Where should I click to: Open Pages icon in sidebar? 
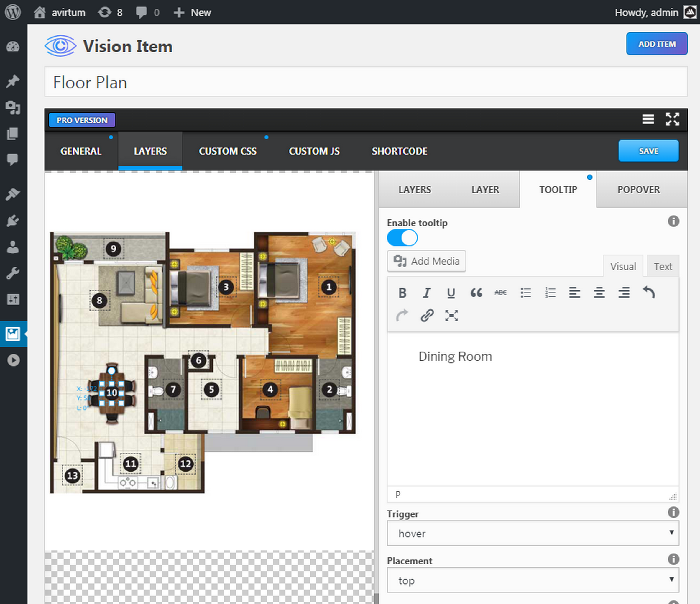click(13, 134)
